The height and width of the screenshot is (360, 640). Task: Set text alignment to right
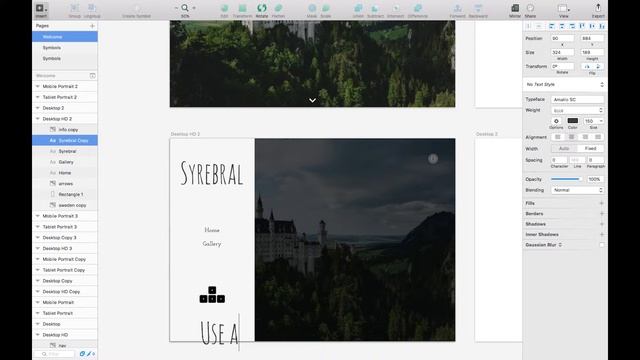[585, 137]
